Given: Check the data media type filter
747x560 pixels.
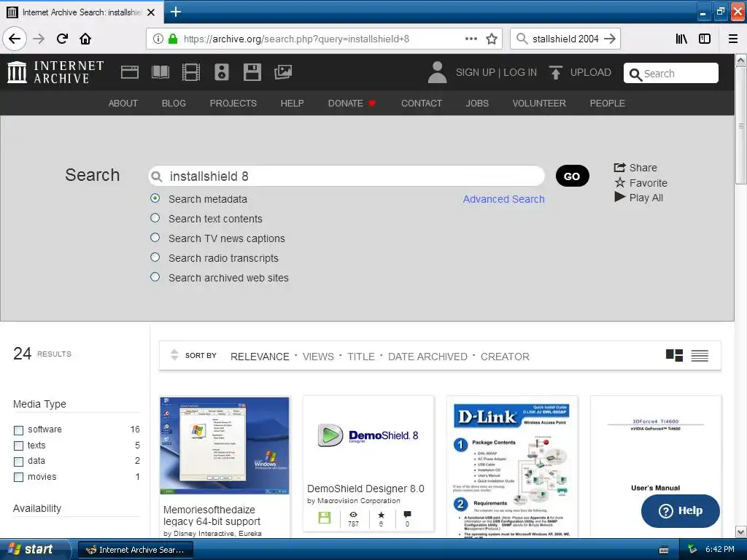Looking at the screenshot, I should coord(18,462).
